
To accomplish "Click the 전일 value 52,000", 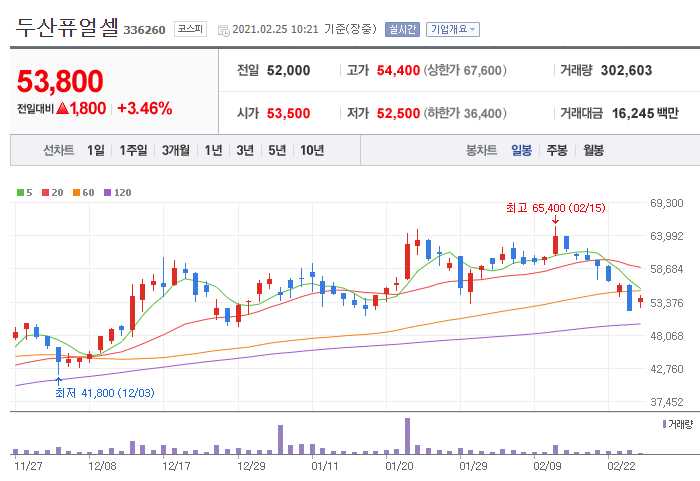I will pos(288,71).
